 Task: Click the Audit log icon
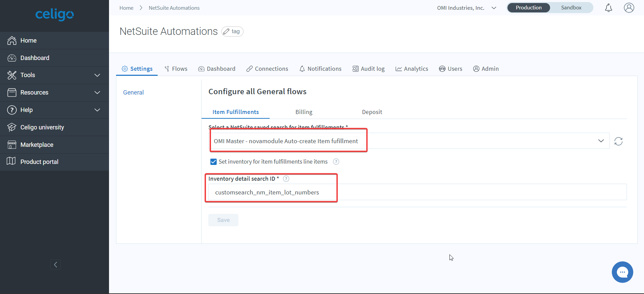tap(355, 69)
